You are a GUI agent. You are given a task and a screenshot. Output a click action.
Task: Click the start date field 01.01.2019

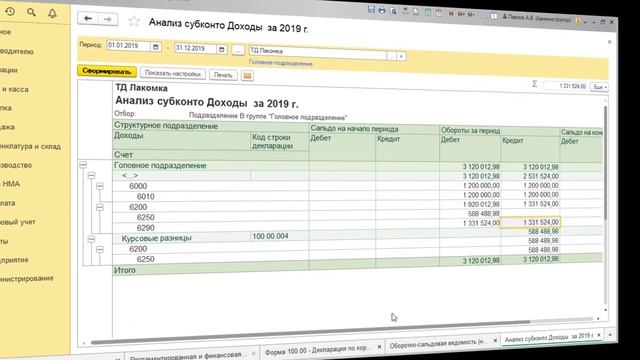pos(129,46)
